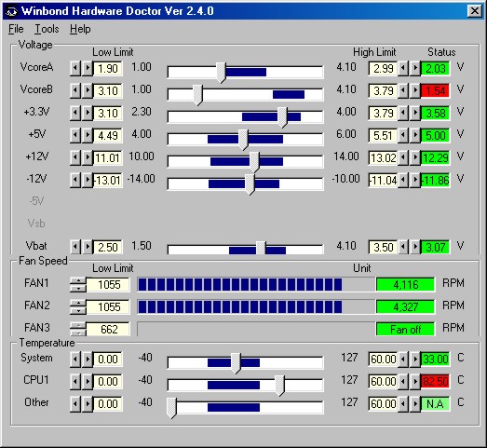Click the Other temperature N.A status

click(x=436, y=404)
